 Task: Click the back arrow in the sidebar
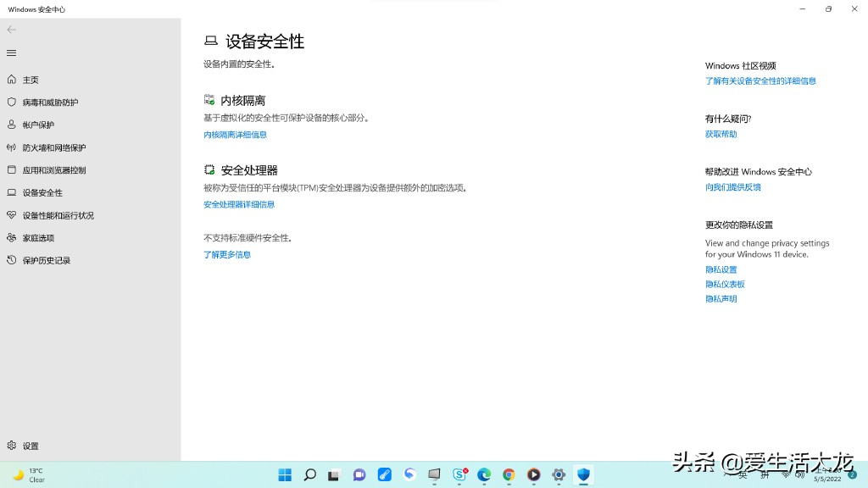click(12, 30)
